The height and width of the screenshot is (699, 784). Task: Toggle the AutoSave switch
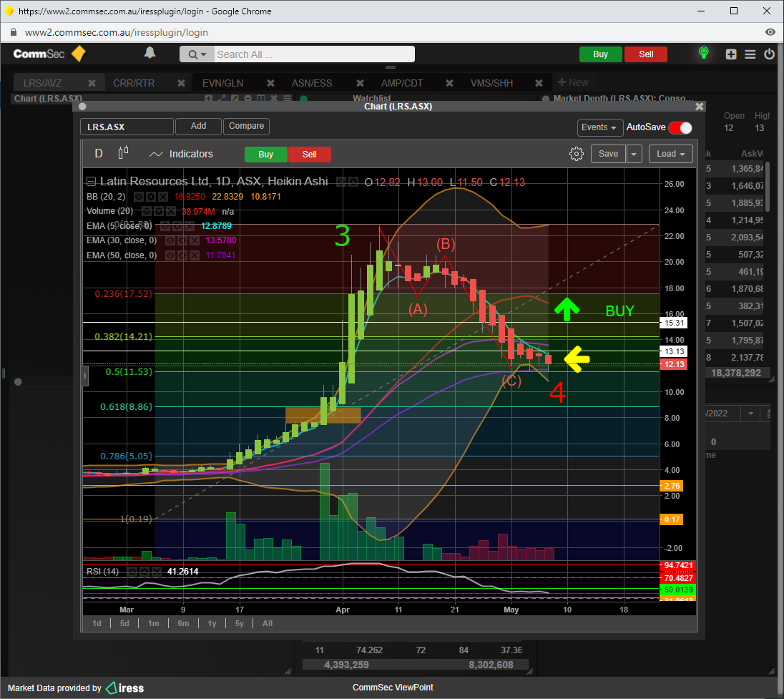[x=680, y=127]
